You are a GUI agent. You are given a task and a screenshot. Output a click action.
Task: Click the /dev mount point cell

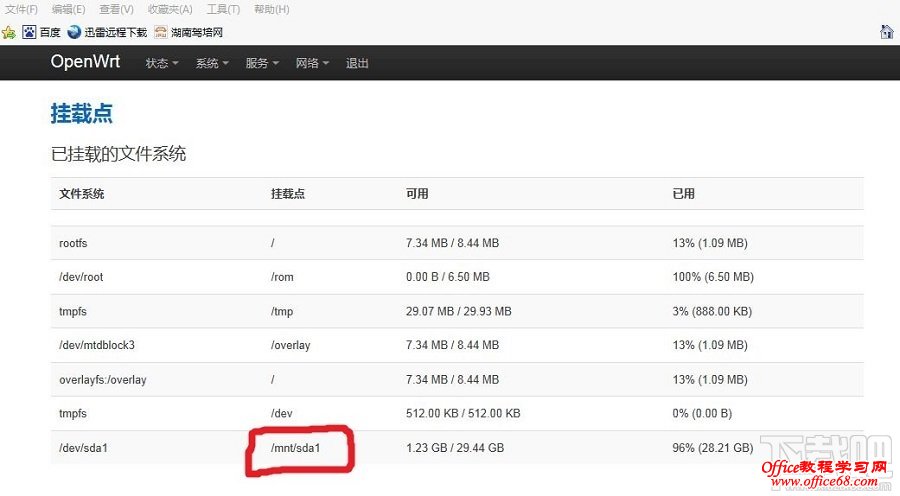(281, 413)
